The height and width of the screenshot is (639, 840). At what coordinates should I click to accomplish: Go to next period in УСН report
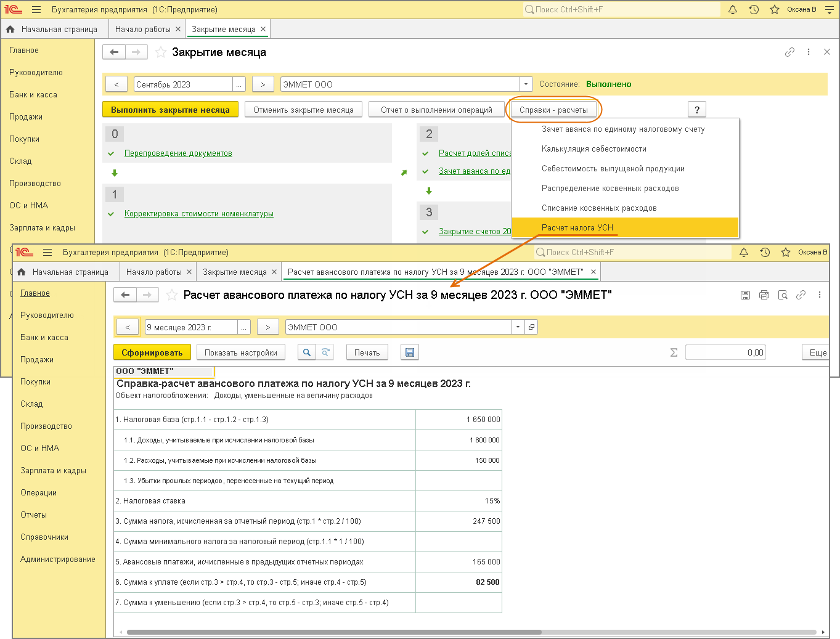pos(268,327)
